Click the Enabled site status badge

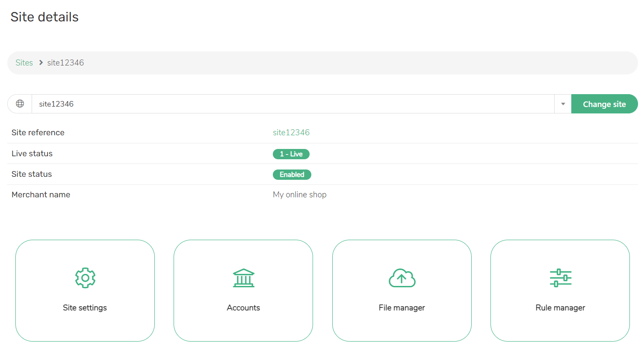(x=292, y=174)
